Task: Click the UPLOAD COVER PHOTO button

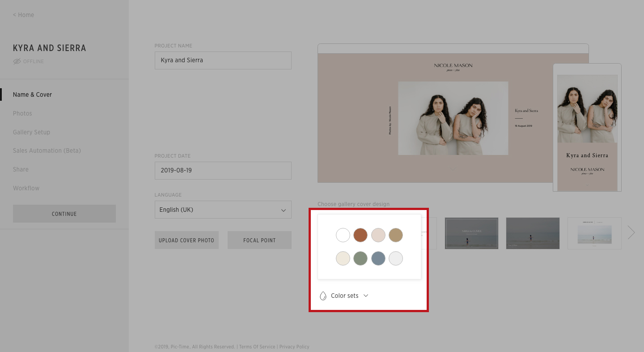Action: [186, 240]
